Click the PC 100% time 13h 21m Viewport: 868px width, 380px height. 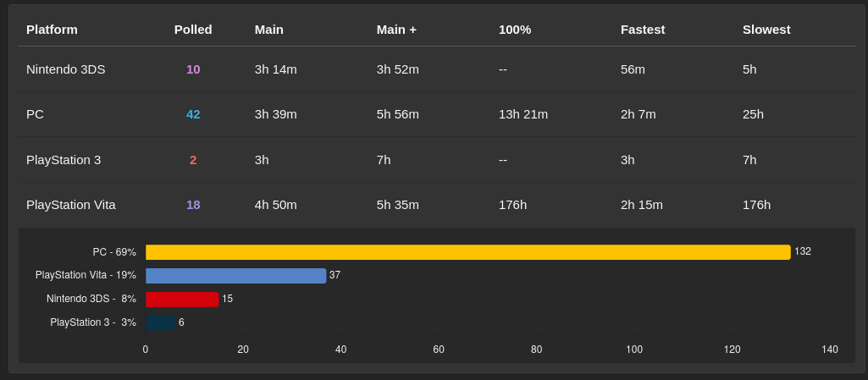[523, 114]
